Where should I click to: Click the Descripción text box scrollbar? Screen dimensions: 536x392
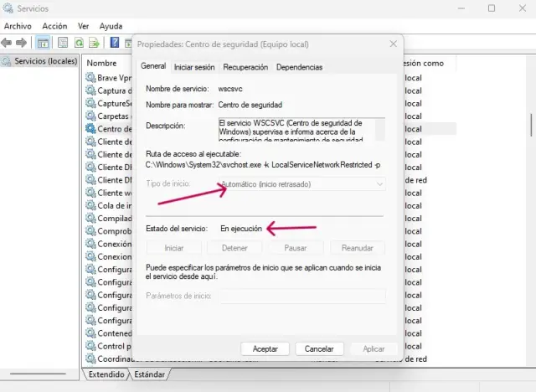tap(381, 128)
